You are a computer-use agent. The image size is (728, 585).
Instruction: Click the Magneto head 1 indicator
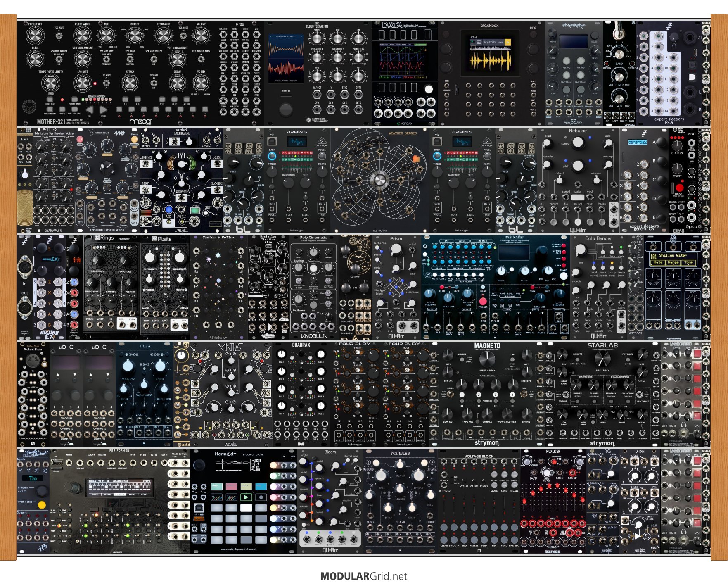coord(462,395)
